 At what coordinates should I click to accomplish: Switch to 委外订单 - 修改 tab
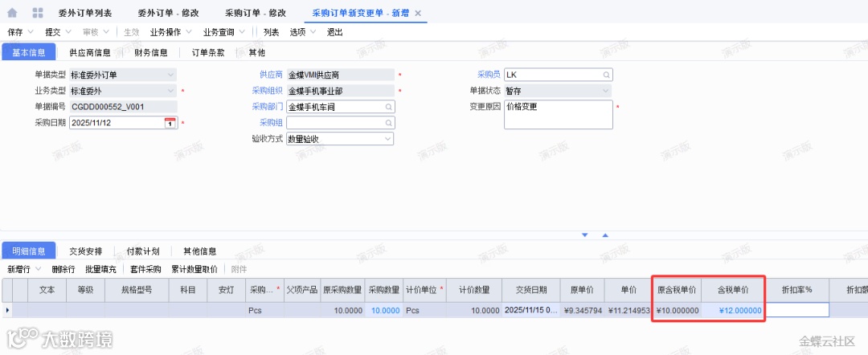coord(168,13)
